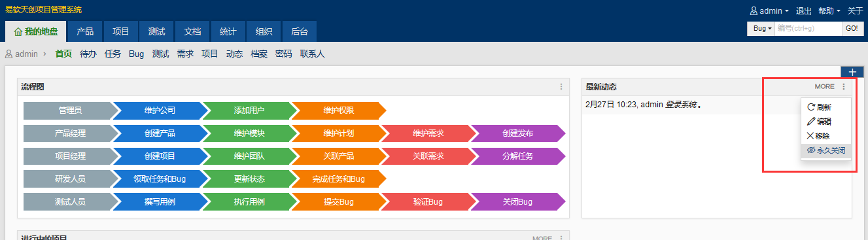
Task: Click the plus icon to add a block
Action: (852, 72)
